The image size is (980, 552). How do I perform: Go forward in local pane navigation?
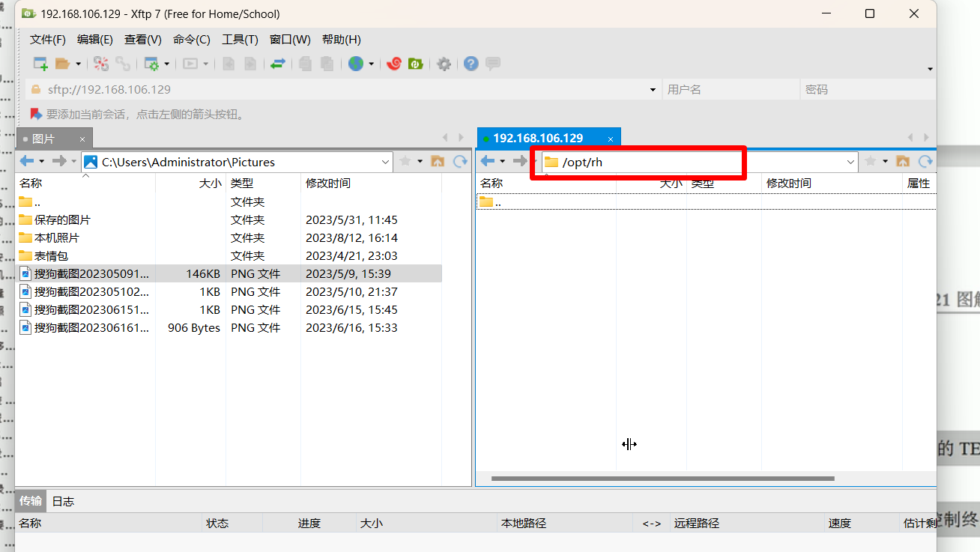[x=59, y=161]
